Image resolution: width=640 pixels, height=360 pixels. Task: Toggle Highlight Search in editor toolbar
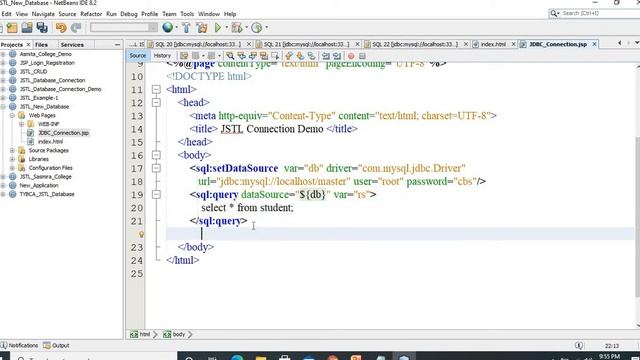tap(264, 56)
